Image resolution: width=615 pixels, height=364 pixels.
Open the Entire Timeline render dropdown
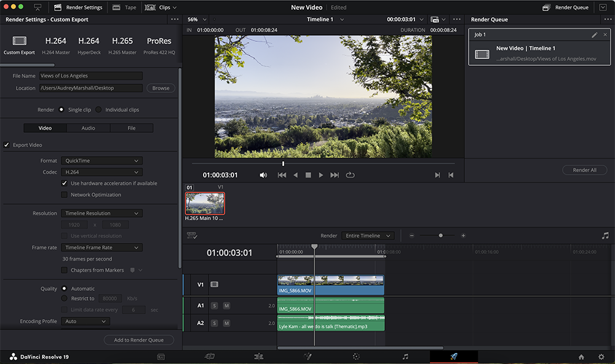367,235
